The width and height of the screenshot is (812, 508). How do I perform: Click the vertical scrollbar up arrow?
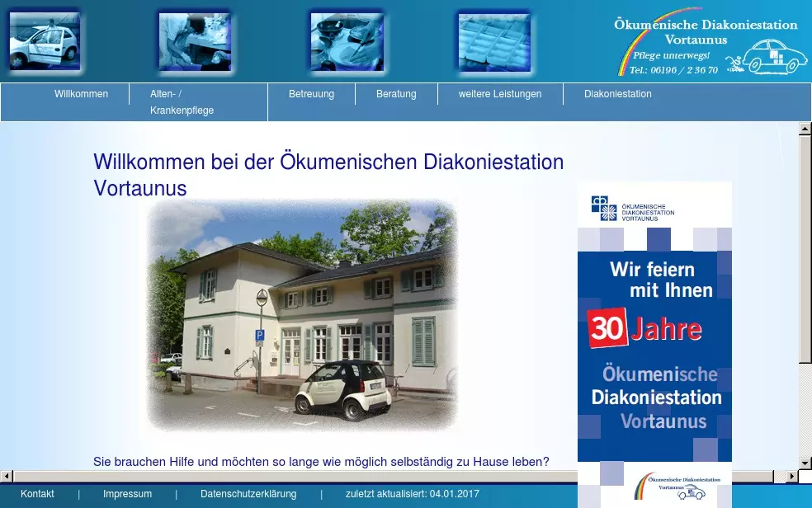805,129
